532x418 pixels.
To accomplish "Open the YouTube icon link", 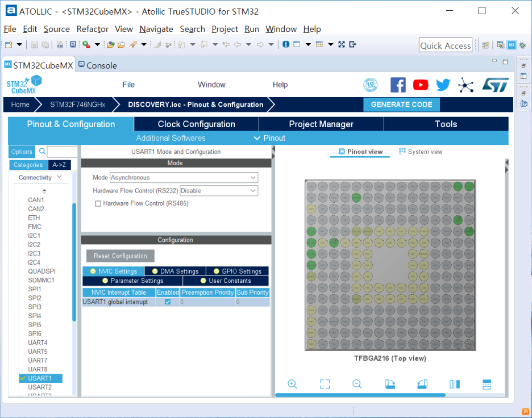I will 421,85.
